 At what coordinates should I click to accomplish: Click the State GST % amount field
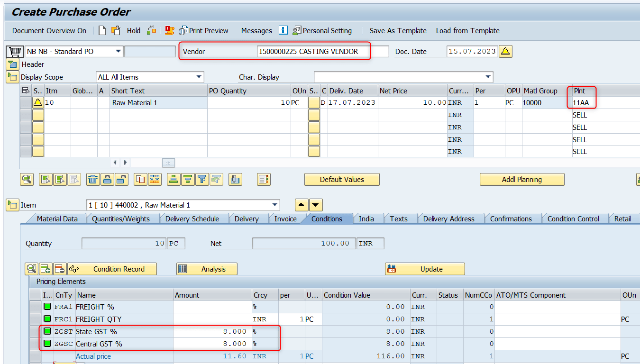pos(213,331)
